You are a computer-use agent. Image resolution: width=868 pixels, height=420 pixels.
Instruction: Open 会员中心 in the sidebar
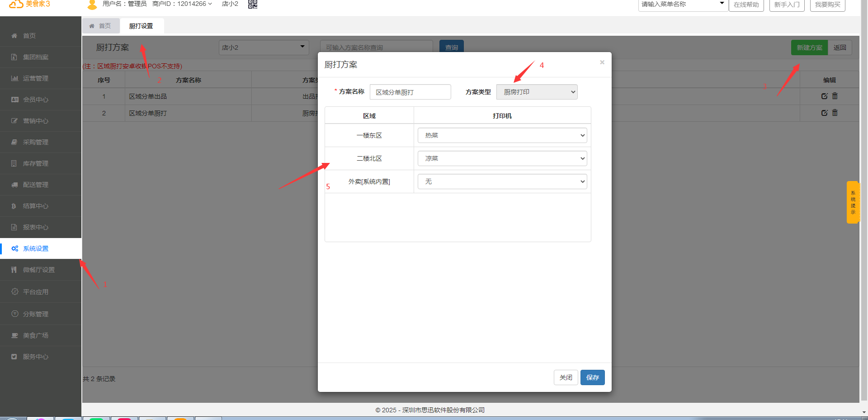pos(36,100)
